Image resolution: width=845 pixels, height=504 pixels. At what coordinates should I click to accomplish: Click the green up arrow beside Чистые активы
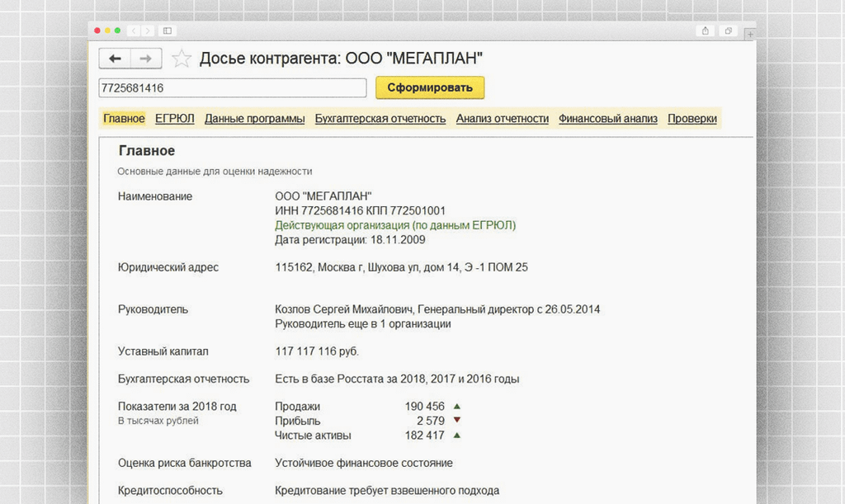click(x=457, y=435)
